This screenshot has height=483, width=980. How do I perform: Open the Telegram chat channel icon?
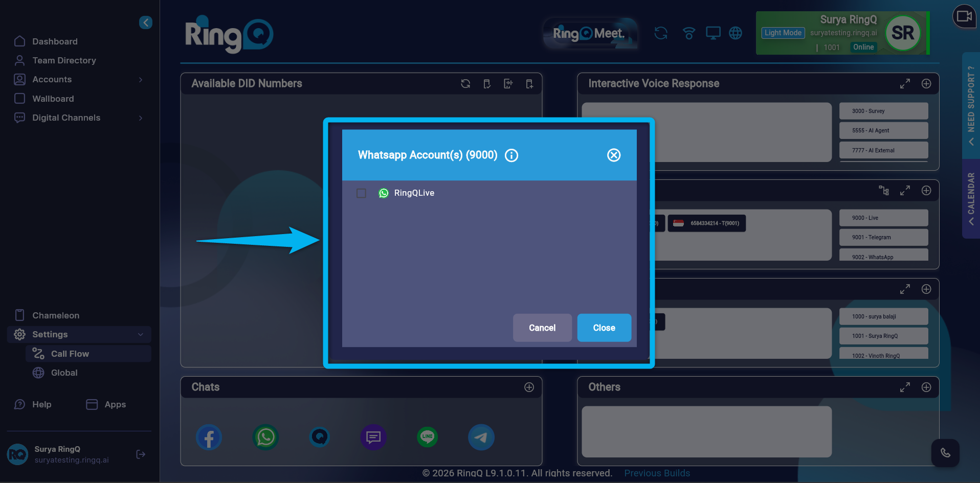(481, 438)
